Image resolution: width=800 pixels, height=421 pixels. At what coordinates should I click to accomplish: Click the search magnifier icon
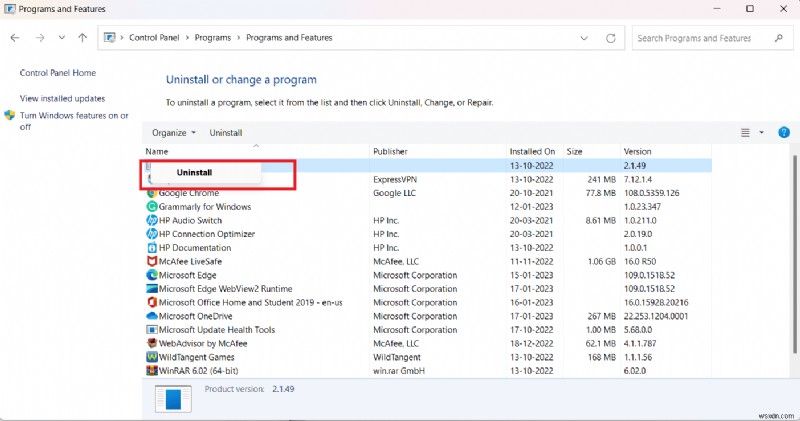coord(779,38)
